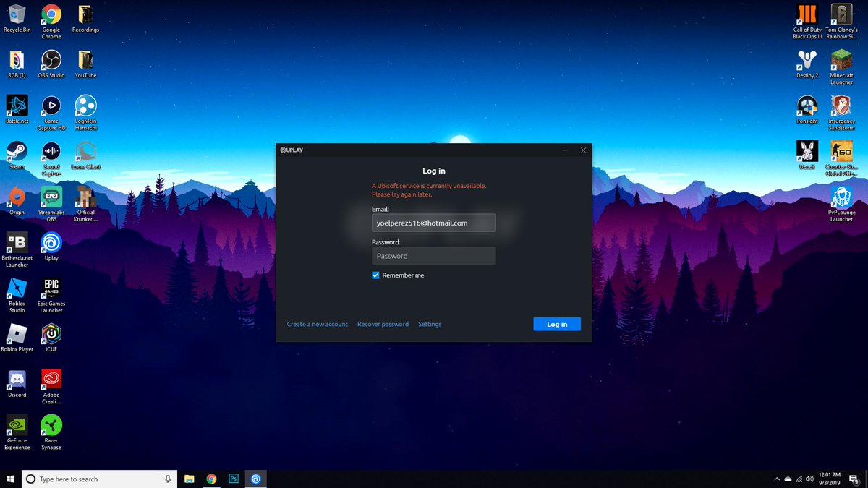Uncheck the Remember me checkbox
868x488 pixels.
pyautogui.click(x=375, y=275)
